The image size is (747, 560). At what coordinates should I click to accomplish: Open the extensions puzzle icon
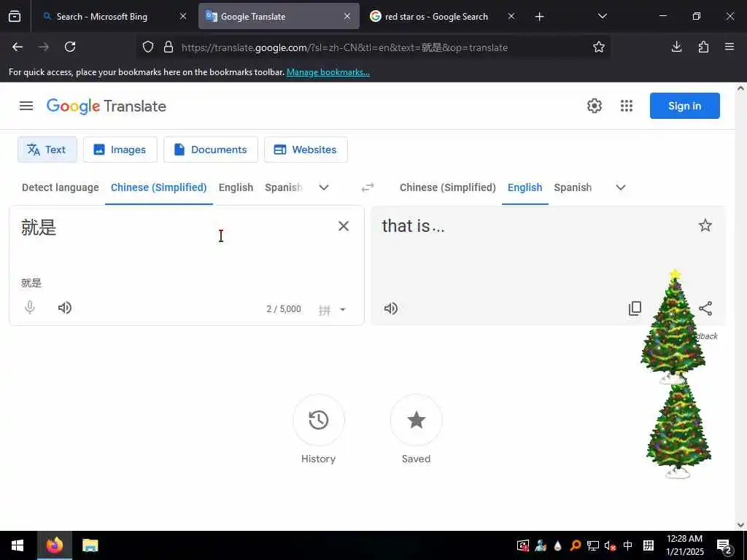point(703,47)
